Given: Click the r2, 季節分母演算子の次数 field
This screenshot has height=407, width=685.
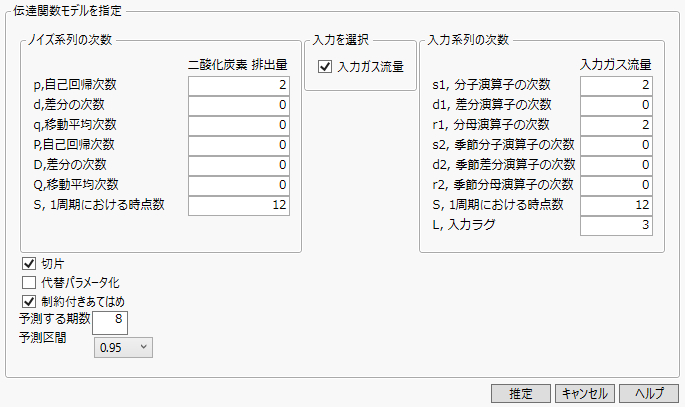Looking at the screenshot, I should coord(616,185).
